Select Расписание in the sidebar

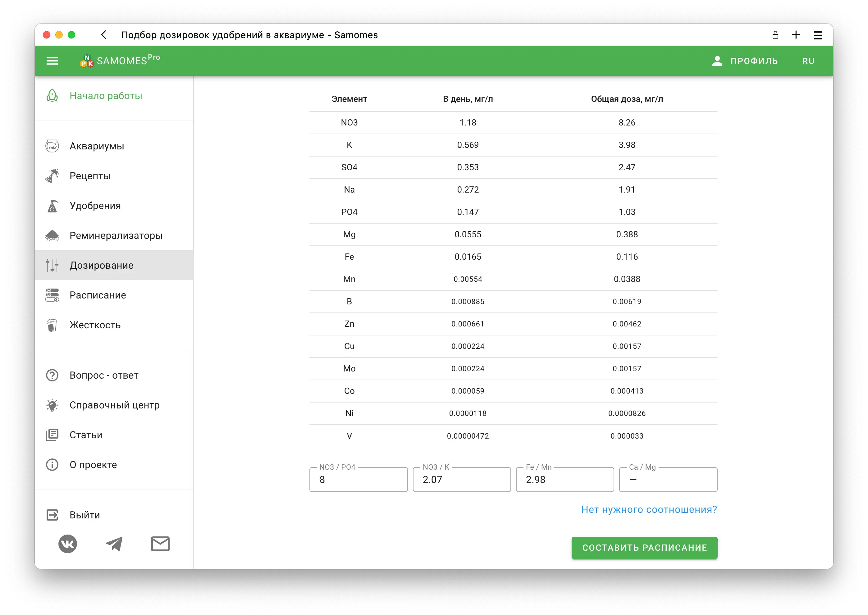[98, 295]
